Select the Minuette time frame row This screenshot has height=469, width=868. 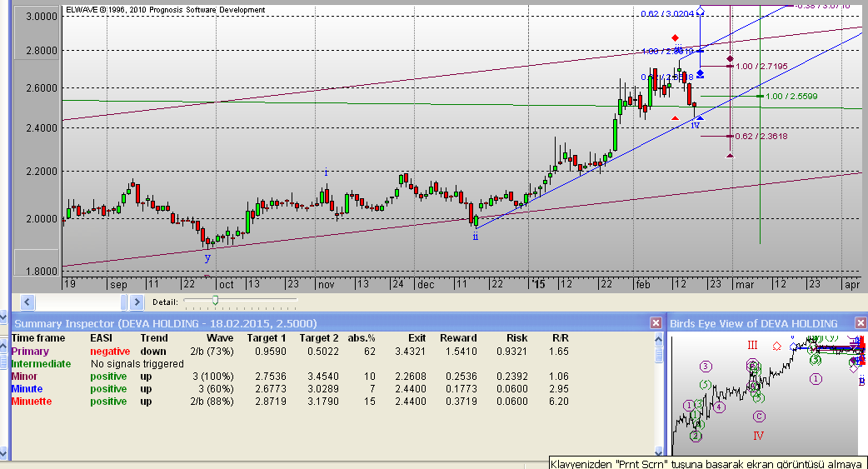(32, 402)
